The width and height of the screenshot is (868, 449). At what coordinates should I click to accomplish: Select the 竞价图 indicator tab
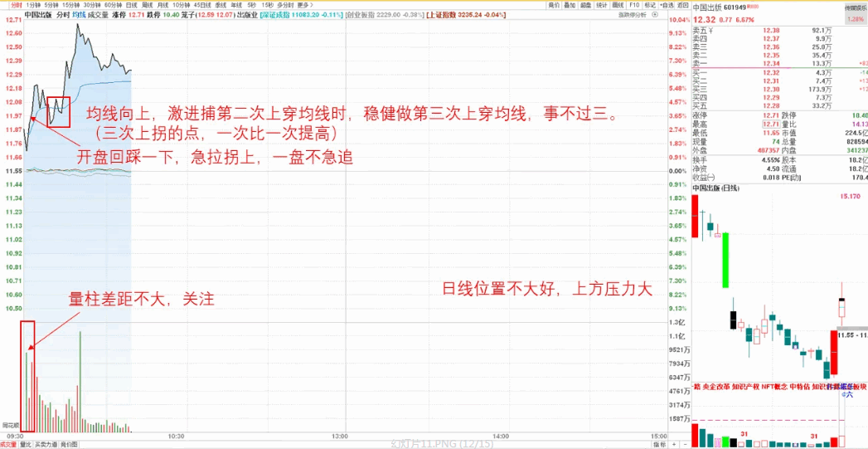pos(69,445)
